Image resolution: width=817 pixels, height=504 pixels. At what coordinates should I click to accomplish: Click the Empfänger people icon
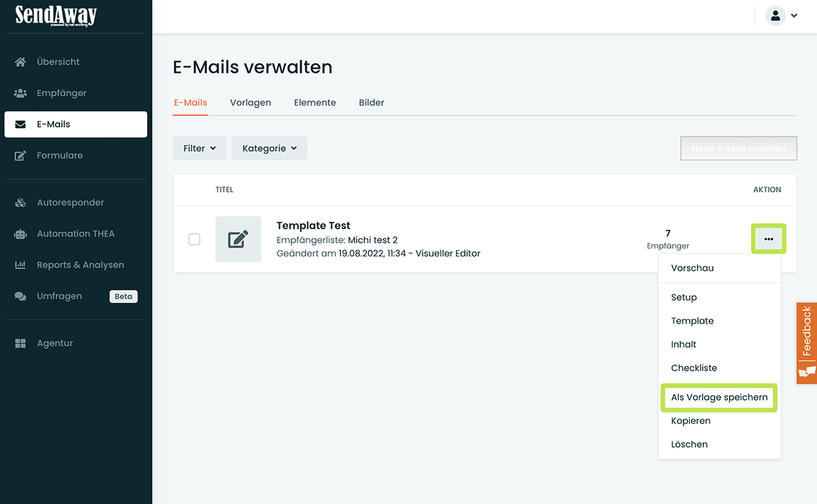tap(20, 93)
